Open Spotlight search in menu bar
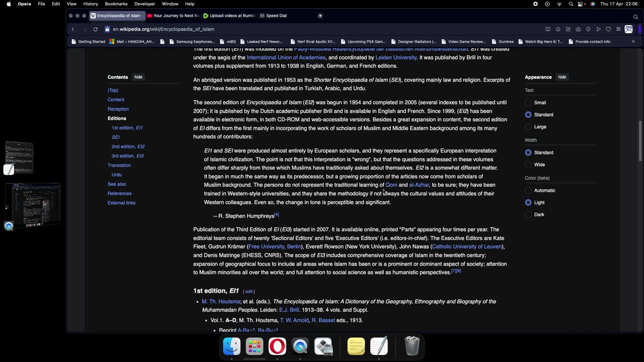Screen dimensions: 644x362 [571, 4]
